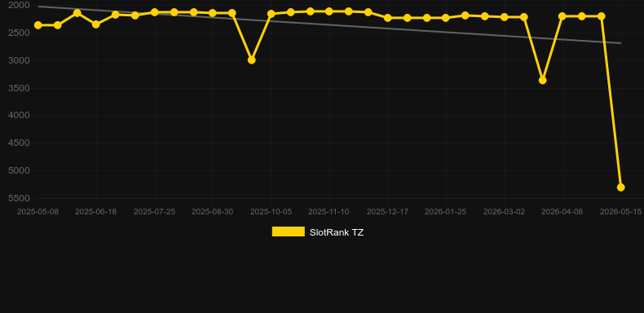Click the x-axis label 2025-05-08
This screenshot has width=644, height=313.
pos(37,212)
